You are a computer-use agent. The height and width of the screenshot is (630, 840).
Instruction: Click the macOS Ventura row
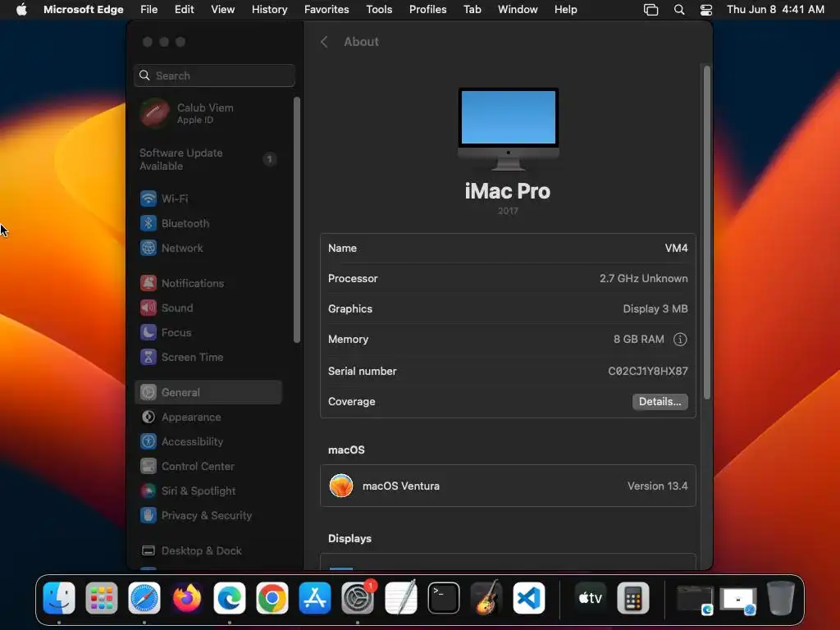[508, 486]
